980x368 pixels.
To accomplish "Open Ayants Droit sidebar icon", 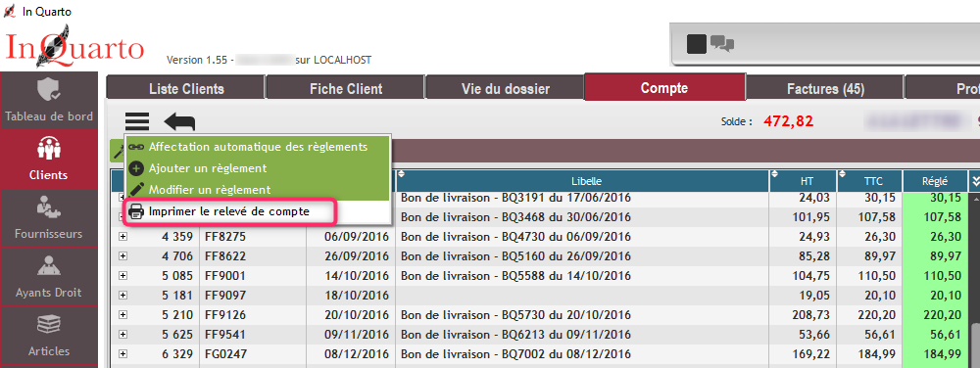I will click(49, 276).
